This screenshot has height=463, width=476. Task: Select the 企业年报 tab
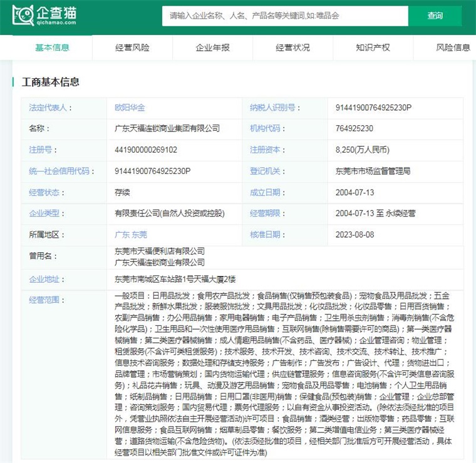(212, 48)
